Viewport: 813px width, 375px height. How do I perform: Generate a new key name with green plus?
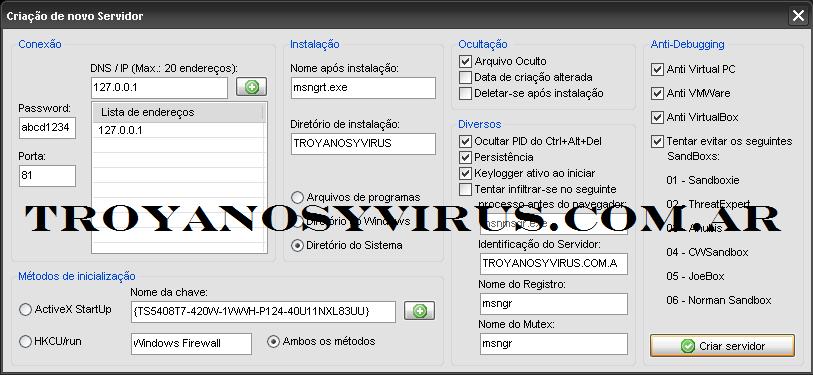point(419,311)
